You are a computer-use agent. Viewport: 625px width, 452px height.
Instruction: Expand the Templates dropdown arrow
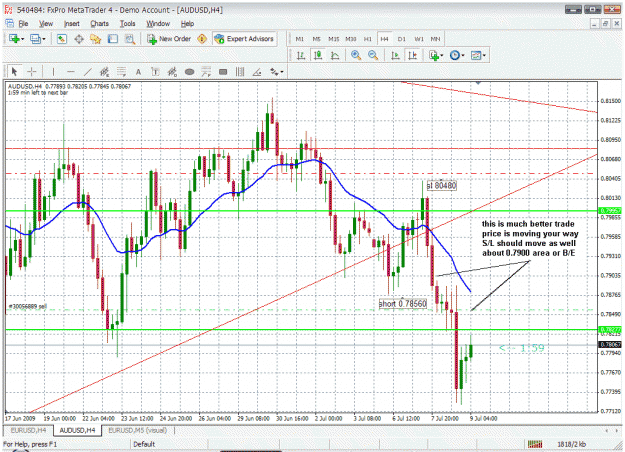484,56
